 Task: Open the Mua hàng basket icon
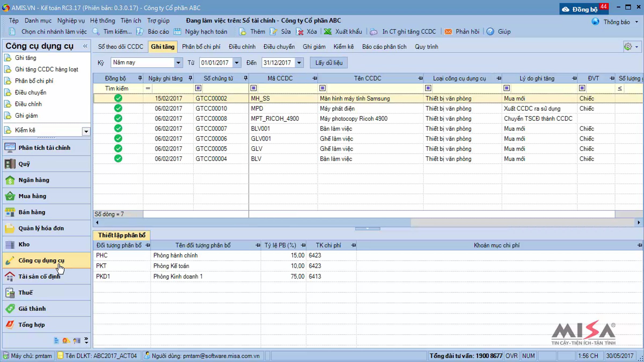(10, 196)
